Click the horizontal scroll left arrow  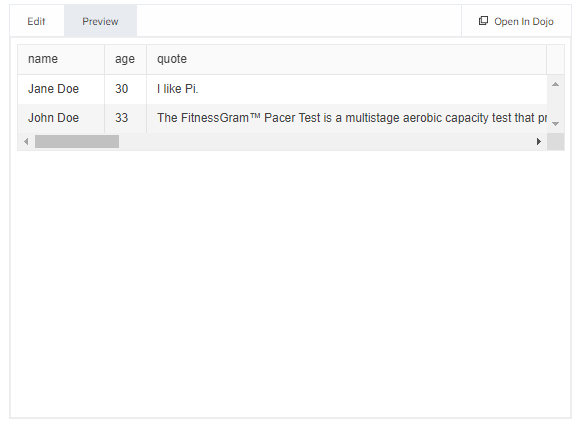click(x=26, y=142)
